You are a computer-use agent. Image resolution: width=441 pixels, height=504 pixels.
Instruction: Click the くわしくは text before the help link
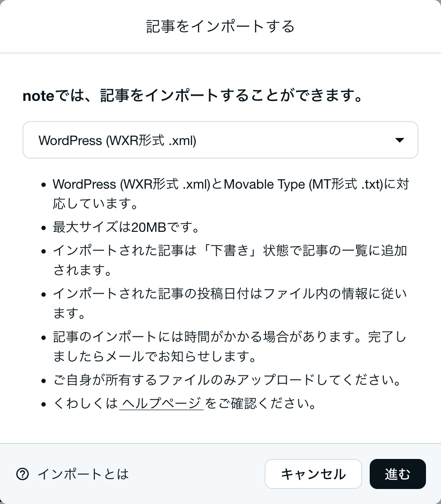86,403
